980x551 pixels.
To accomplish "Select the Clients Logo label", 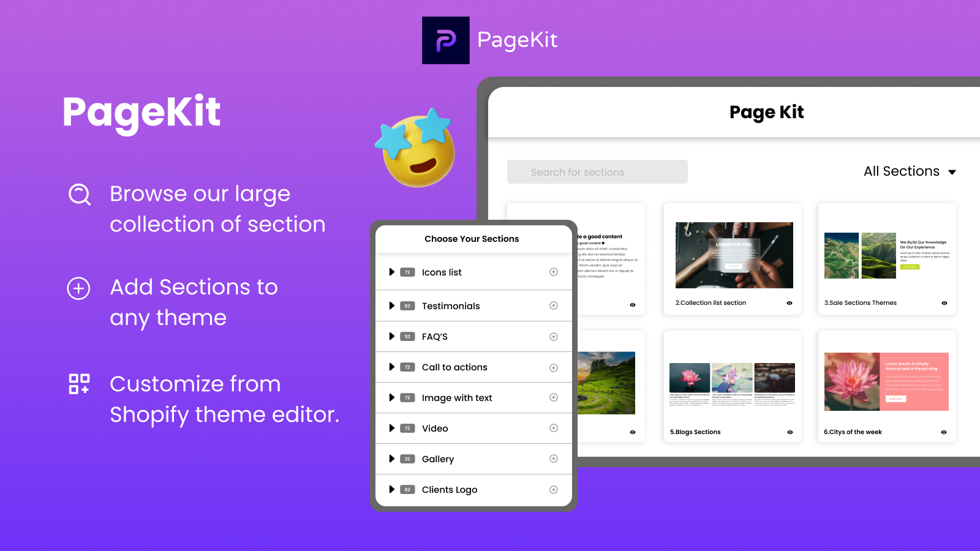I will tap(450, 490).
